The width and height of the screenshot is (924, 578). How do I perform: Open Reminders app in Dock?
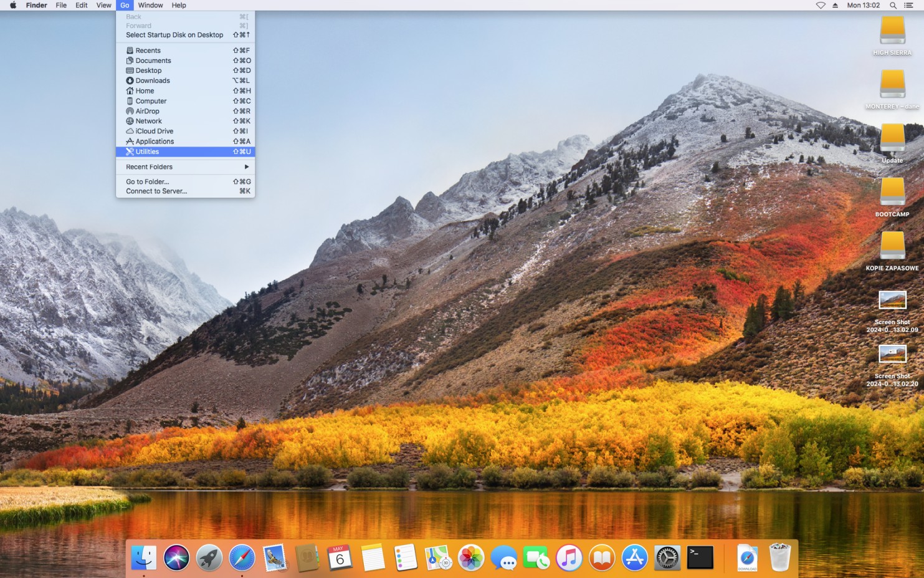(406, 557)
